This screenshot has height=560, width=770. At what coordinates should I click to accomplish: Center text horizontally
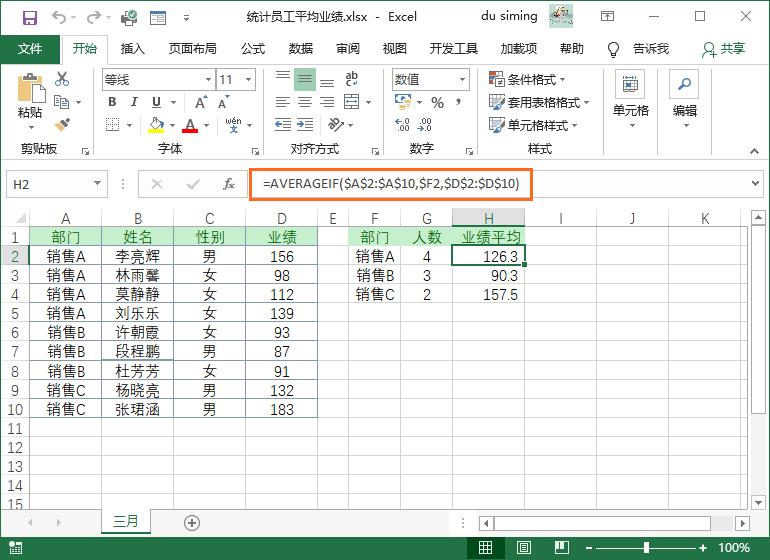click(304, 102)
